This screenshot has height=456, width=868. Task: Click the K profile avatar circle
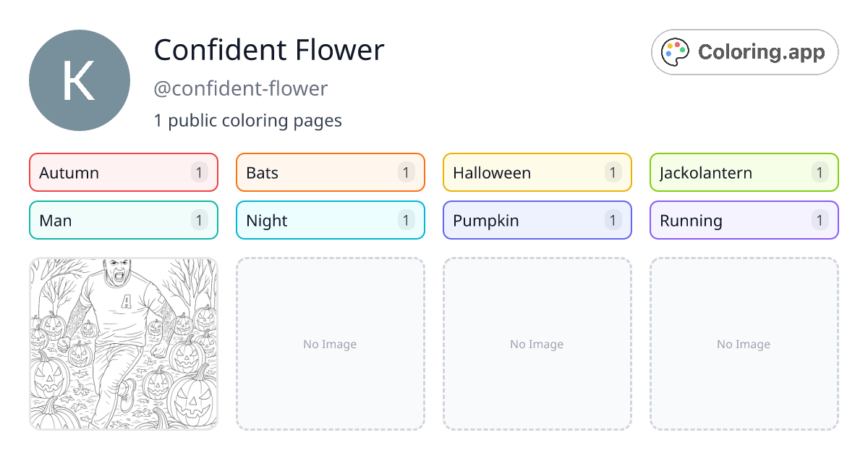click(80, 80)
